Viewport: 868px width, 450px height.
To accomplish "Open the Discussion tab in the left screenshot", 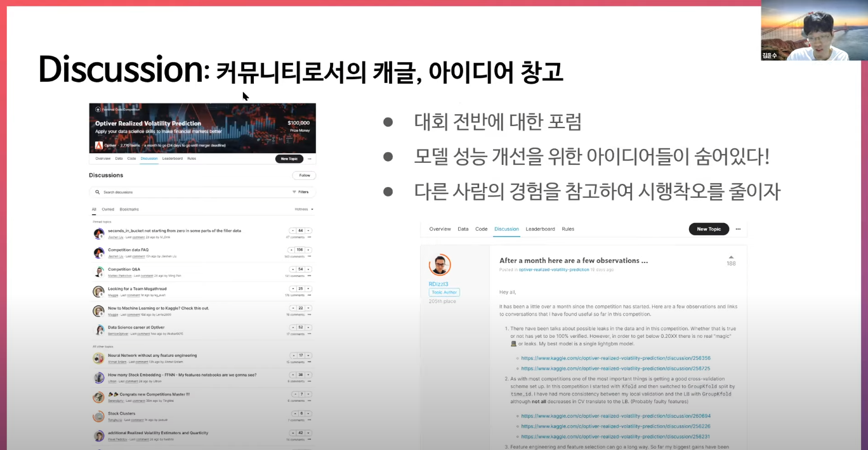I will (149, 158).
